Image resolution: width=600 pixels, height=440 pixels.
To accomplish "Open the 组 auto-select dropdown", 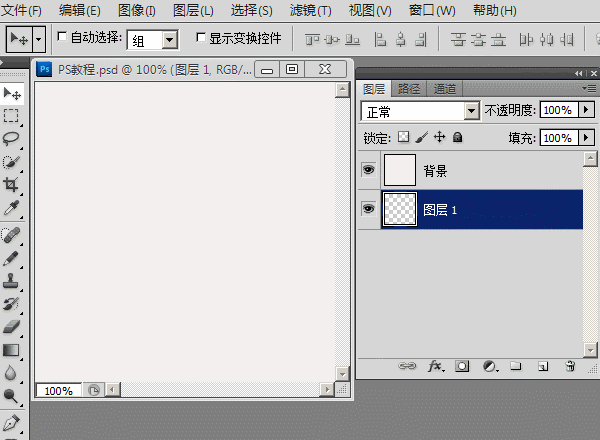I will coord(170,40).
